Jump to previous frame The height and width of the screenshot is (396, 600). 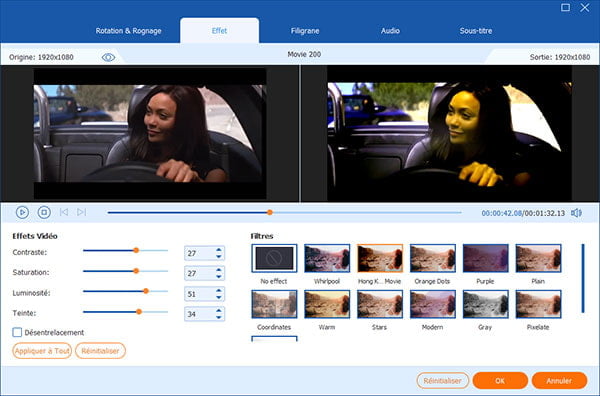click(64, 212)
